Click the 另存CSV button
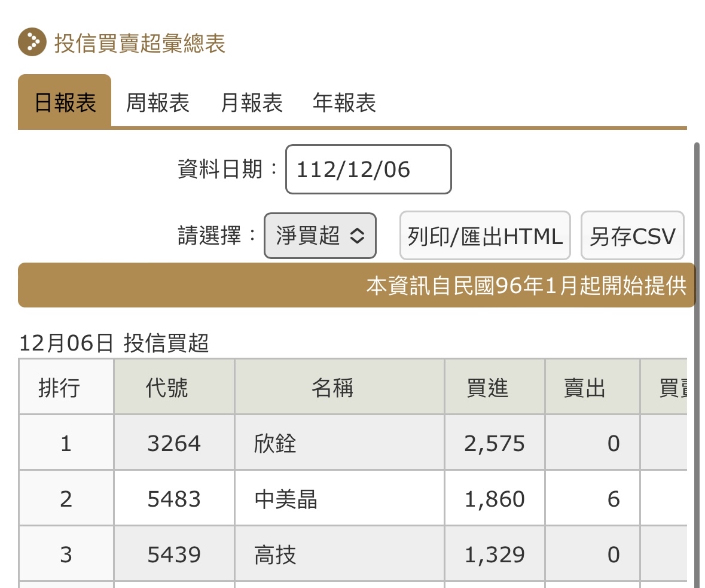Screen dimensions: 705x588 point(632,235)
